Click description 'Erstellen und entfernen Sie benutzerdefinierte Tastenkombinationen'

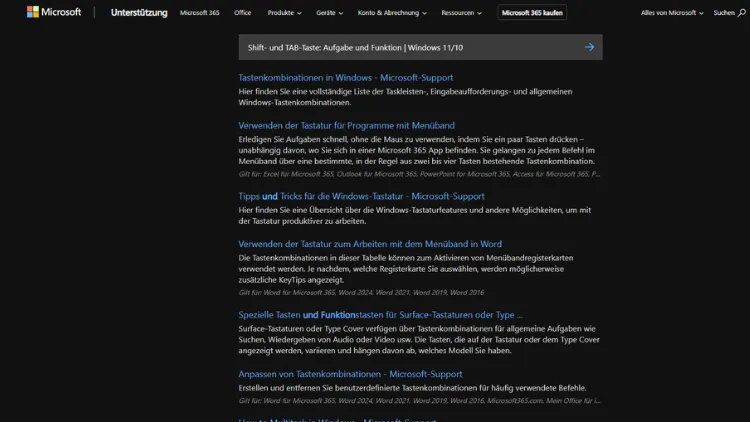click(412, 388)
